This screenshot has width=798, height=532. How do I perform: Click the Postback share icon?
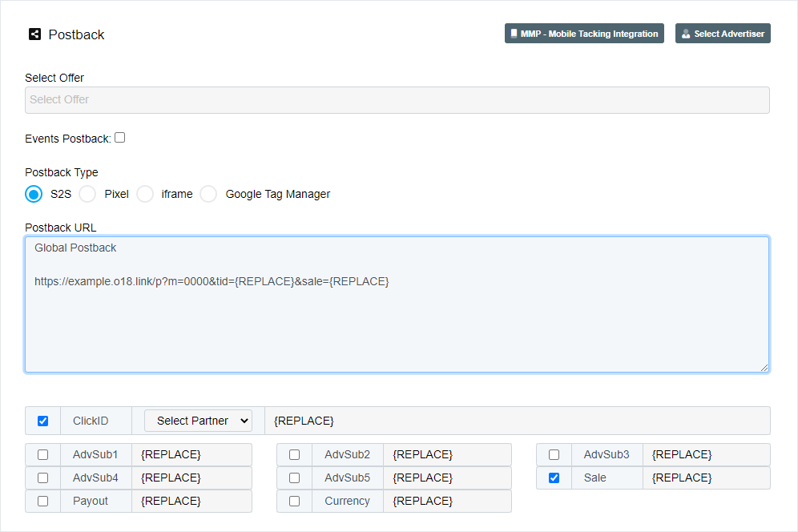click(x=34, y=34)
